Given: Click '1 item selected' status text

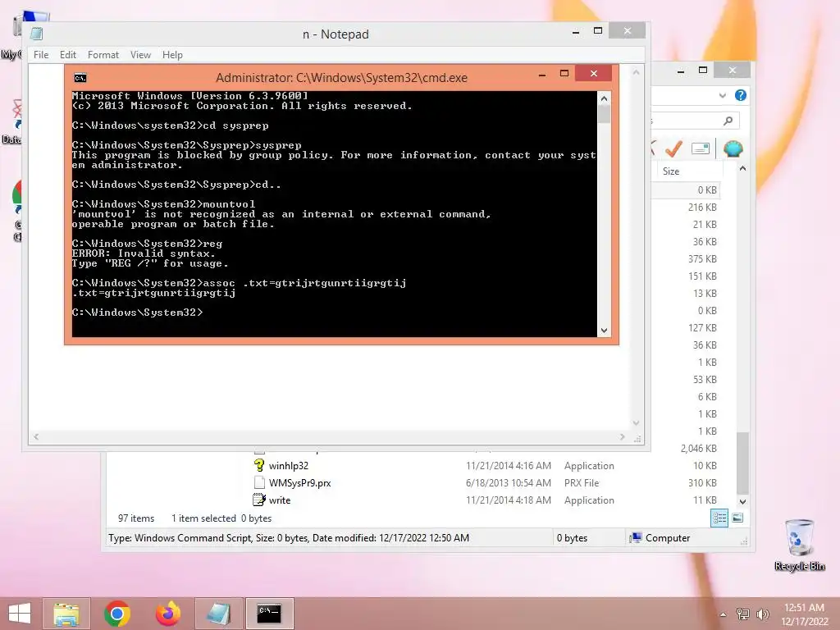Looking at the screenshot, I should pos(203,518).
